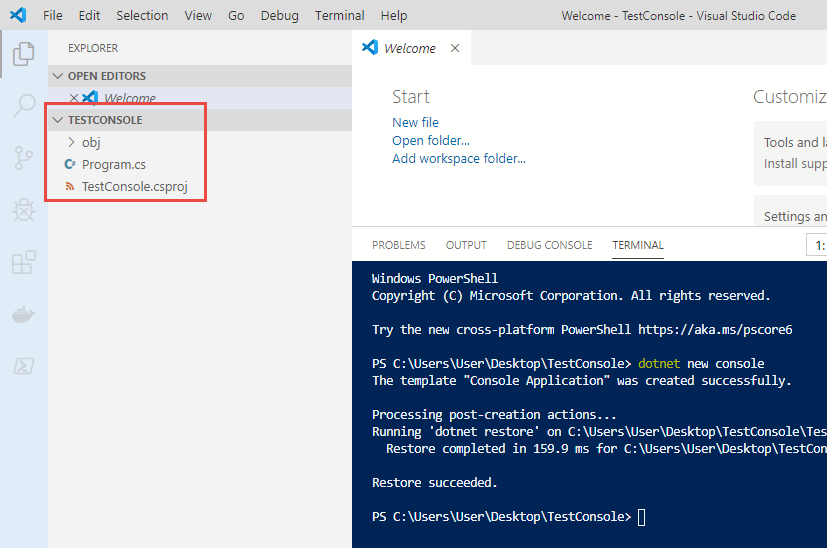Click the VS Code icon on Welcome tab
Viewport: 827px width, 548px height.
point(370,47)
